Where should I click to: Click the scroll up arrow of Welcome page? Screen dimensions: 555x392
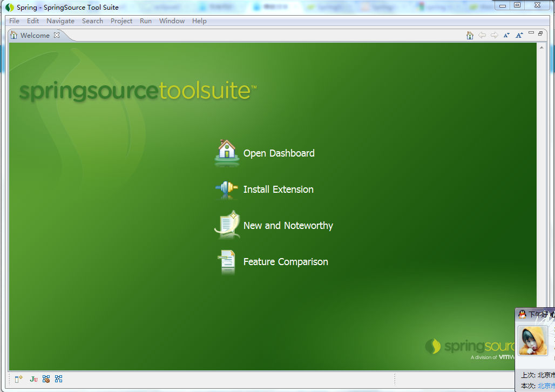tap(542, 47)
